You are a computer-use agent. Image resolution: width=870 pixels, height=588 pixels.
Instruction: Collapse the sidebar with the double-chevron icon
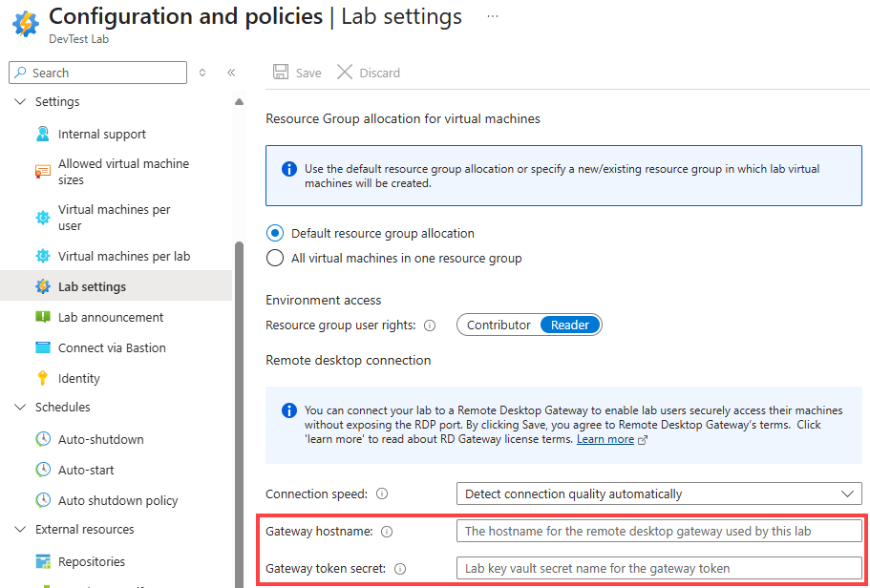(231, 73)
